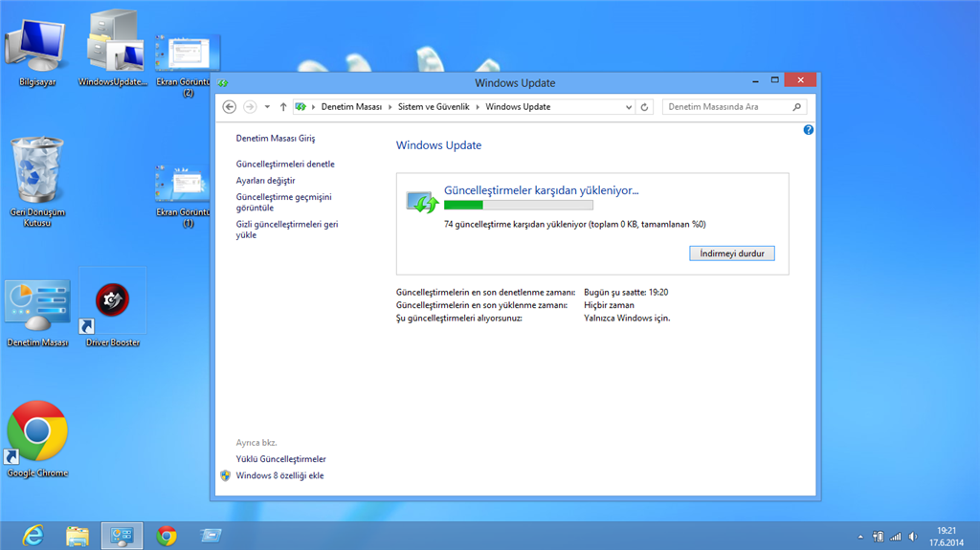Screen dimensions: 980x550
Task: Open Help with the blue question mark
Action: [x=808, y=130]
